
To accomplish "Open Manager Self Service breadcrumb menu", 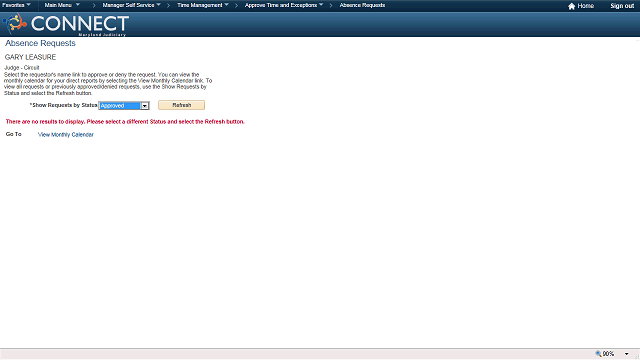I will 131,5.
